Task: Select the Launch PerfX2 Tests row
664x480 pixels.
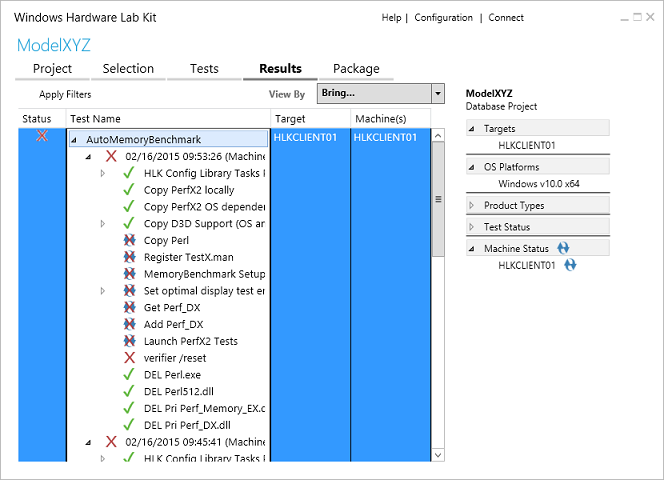Action: click(x=191, y=341)
